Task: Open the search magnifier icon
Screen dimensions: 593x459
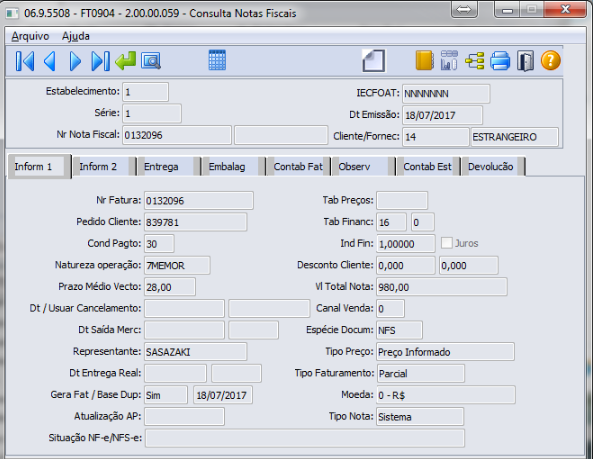Action: pos(151,61)
